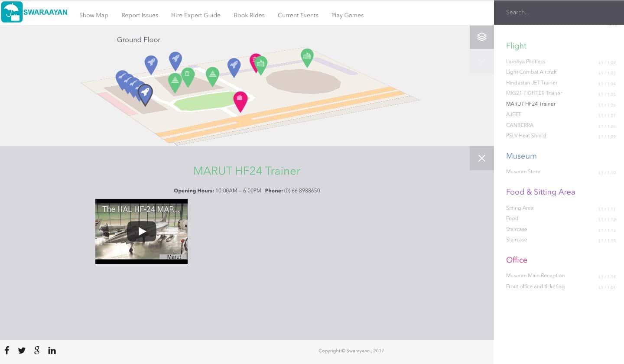Click the L1 / 1.14 code label
624x364 pixels.
(607, 277)
